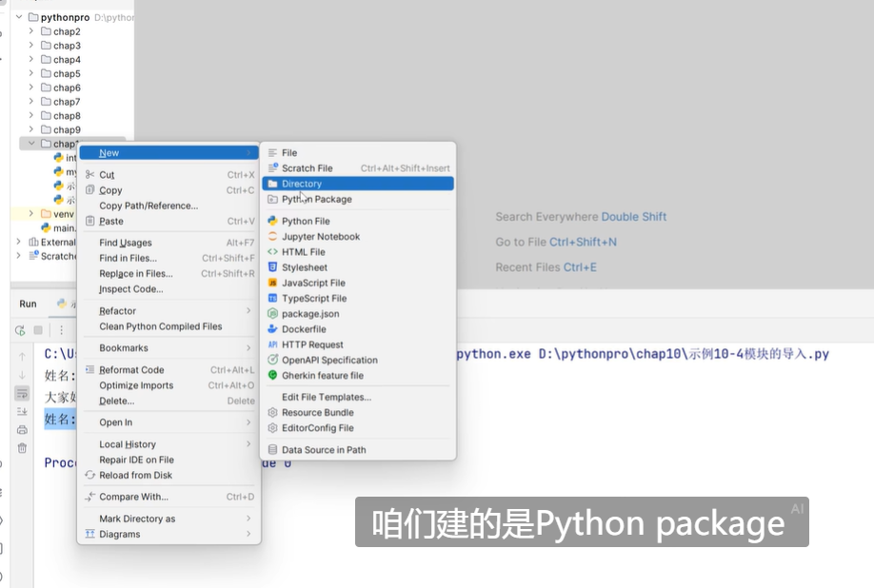This screenshot has height=588, width=874.
Task: Open the Run panel more options dots
Action: [x=61, y=330]
